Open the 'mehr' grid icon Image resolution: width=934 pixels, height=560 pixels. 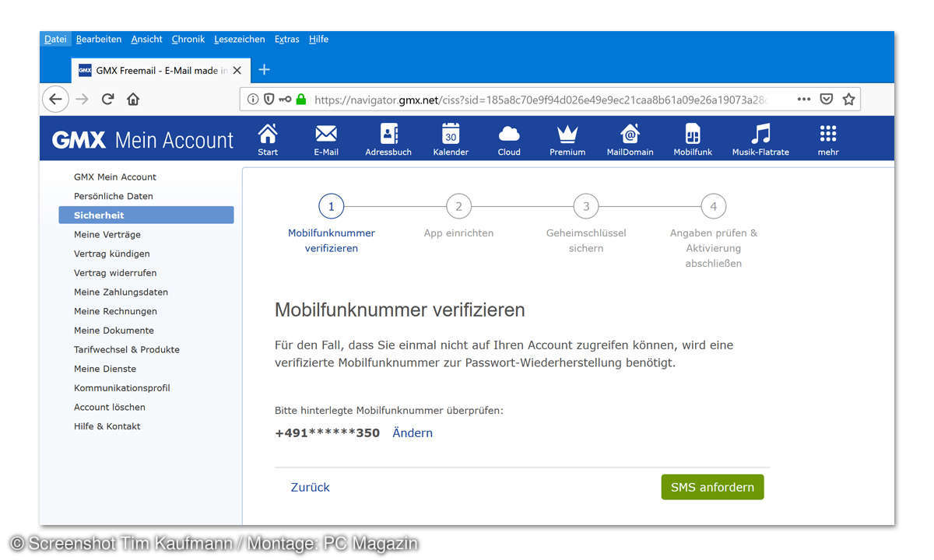pyautogui.click(x=828, y=134)
